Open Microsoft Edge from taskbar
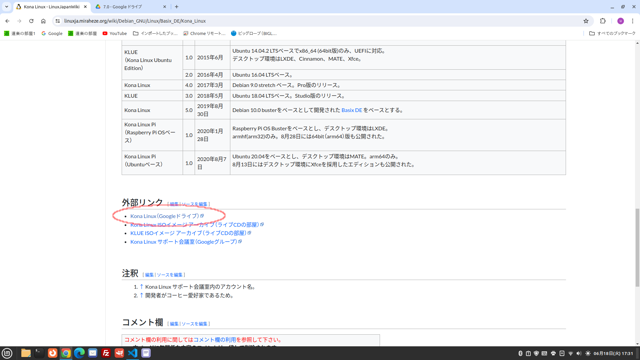640x360 pixels. pyautogui.click(x=79, y=353)
